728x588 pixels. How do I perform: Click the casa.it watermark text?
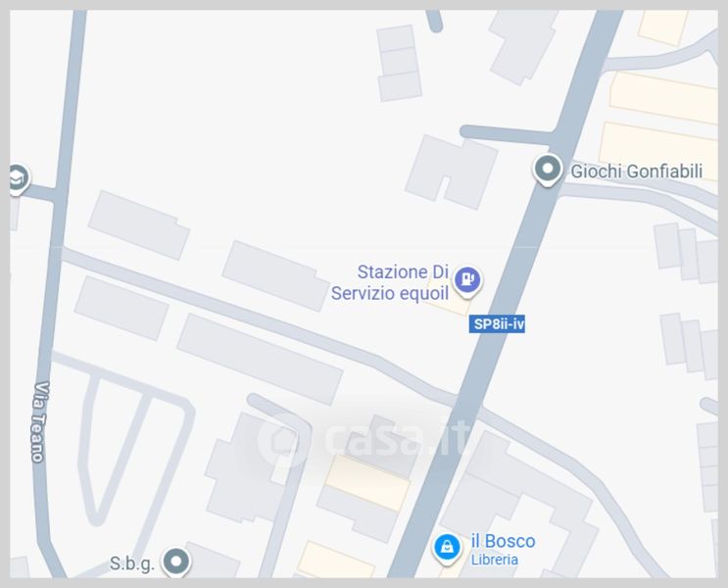tap(398, 439)
